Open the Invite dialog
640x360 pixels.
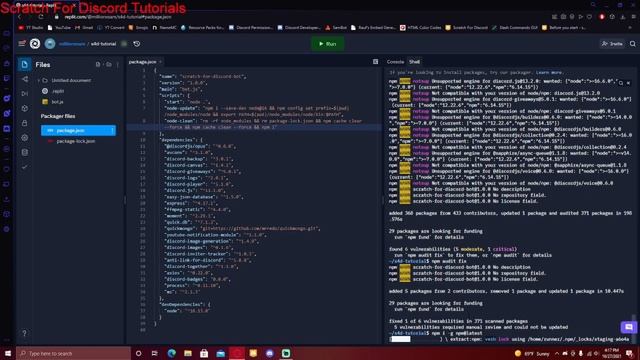(x=612, y=44)
